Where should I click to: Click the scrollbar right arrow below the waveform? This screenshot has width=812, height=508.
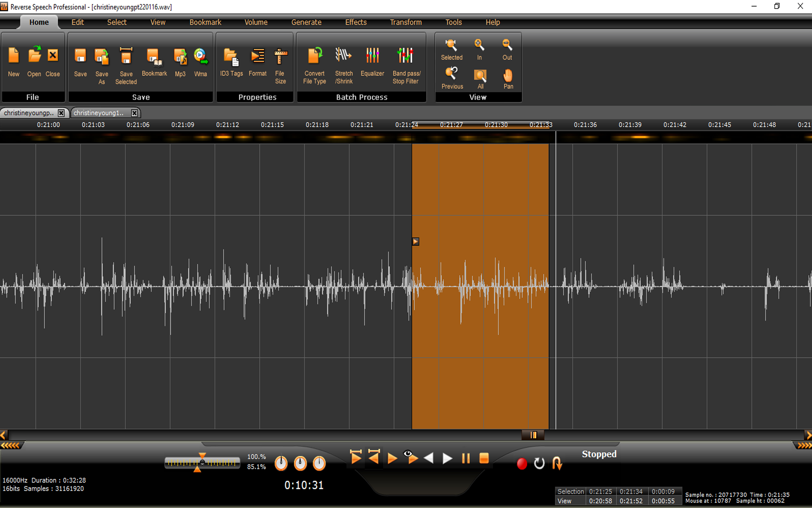point(808,435)
